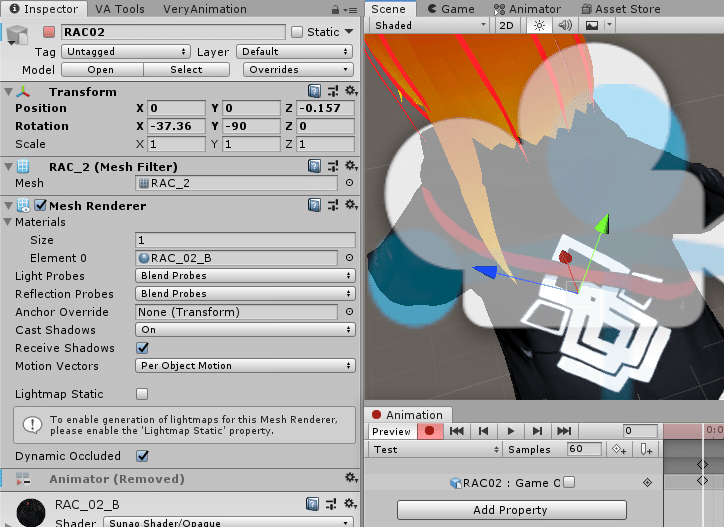This screenshot has width=724, height=527.
Task: Open Sunao Shader/Opaque shader dropdown
Action: tap(228, 522)
